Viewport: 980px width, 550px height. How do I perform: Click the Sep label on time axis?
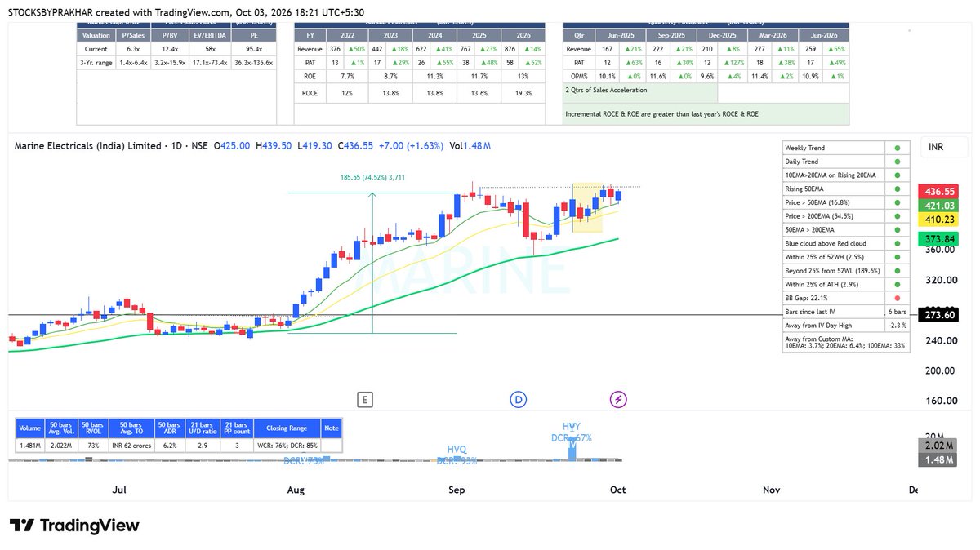click(x=457, y=490)
